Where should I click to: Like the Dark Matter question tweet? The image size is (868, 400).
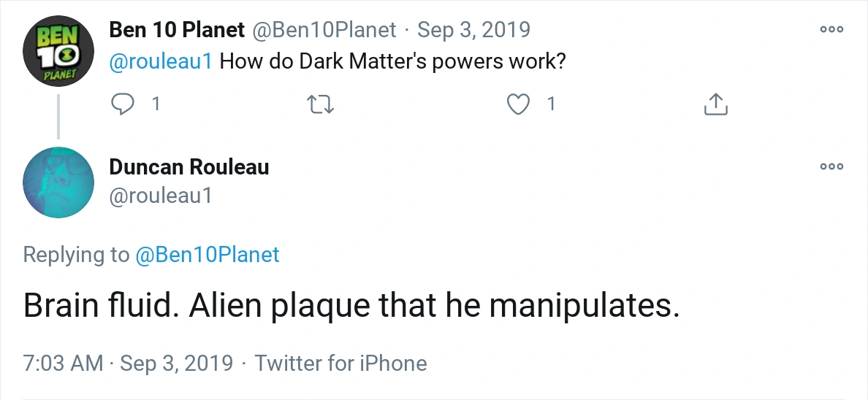click(x=518, y=104)
